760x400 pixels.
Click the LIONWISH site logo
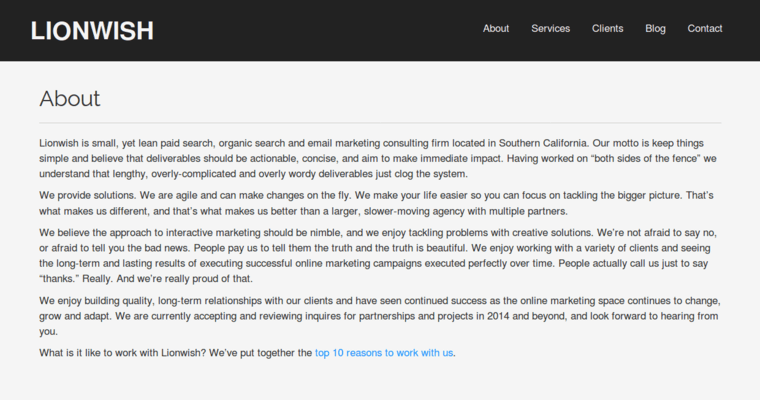[92, 31]
